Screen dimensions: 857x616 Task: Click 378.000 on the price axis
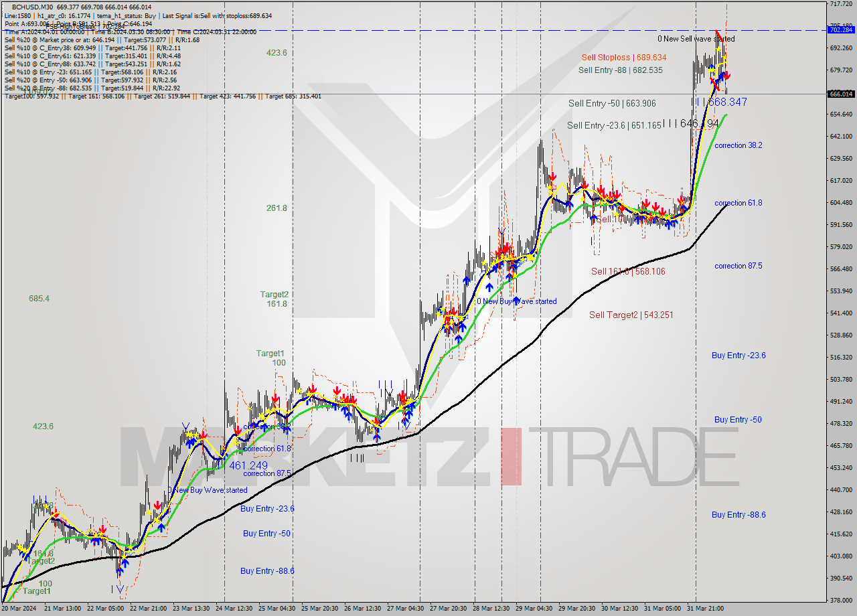(x=841, y=601)
